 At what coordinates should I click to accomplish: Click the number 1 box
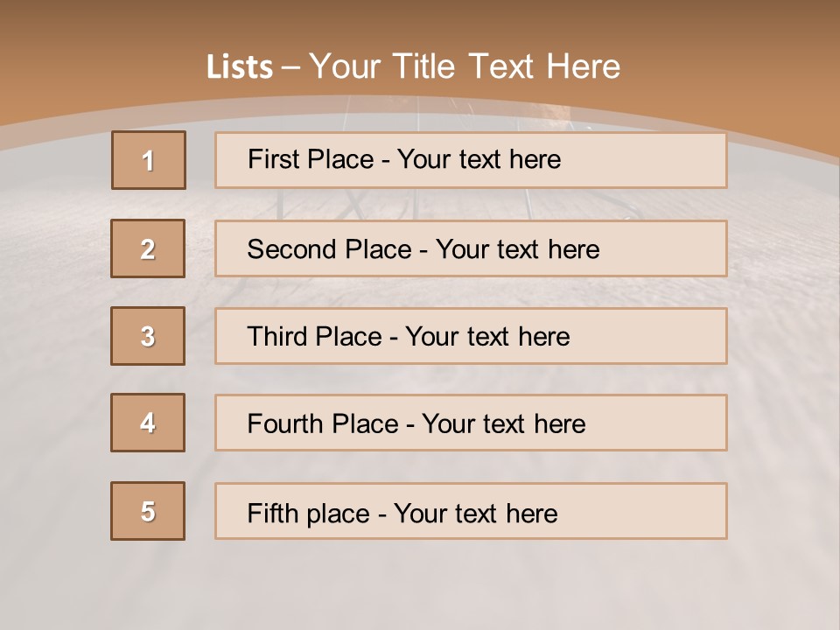149,160
